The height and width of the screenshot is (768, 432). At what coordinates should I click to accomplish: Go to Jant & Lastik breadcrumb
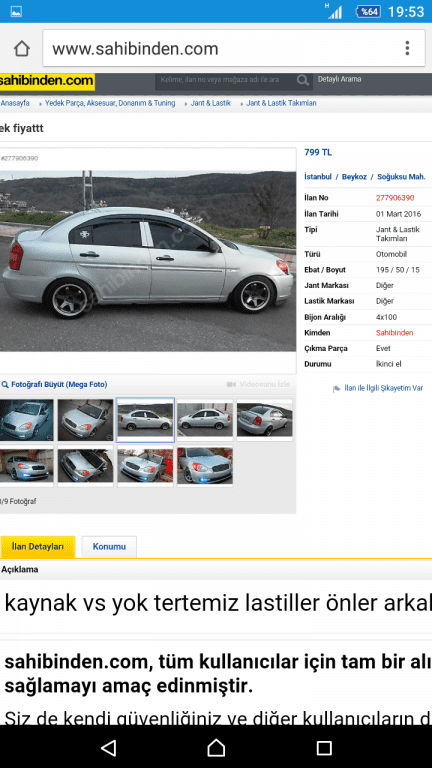tap(211, 103)
